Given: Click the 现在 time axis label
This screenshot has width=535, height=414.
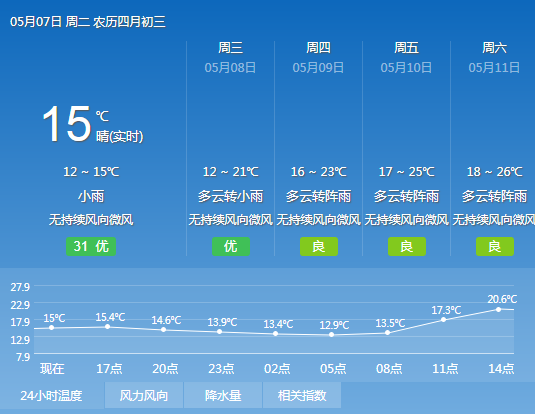Looking at the screenshot, I should click(52, 369).
